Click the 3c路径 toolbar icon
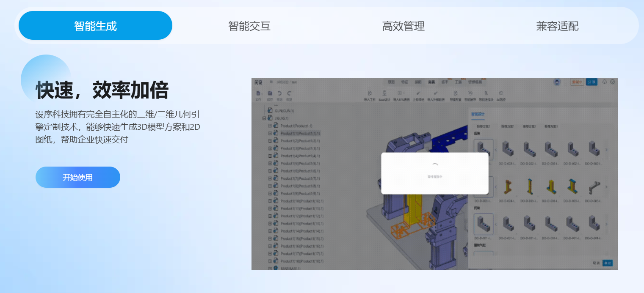 coord(501,93)
